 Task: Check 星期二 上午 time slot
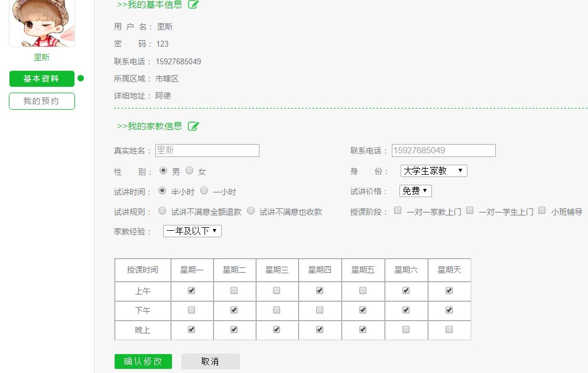[234, 290]
